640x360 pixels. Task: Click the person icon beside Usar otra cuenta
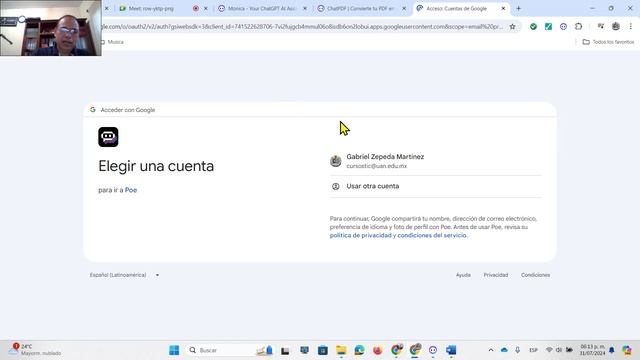336,186
